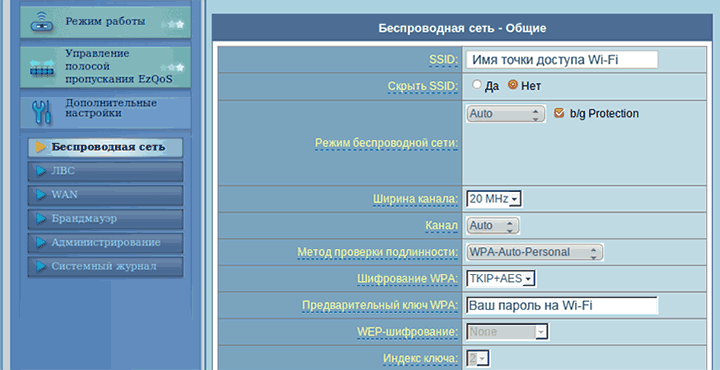Toggle the b/g Protection checkbox
The image size is (720, 370).
point(559,113)
